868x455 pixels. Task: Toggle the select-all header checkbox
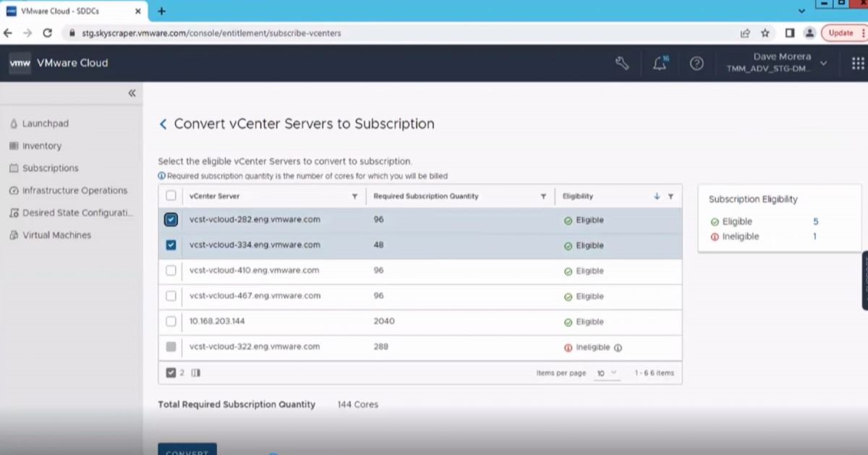click(171, 195)
